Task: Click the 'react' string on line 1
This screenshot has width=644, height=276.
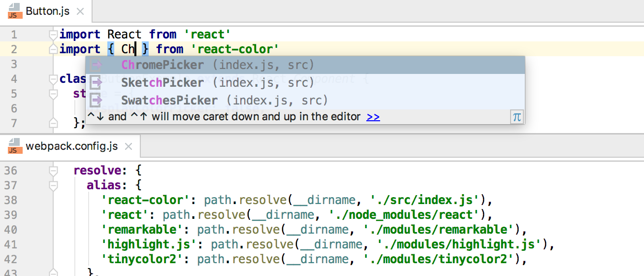Action: pyautogui.click(x=207, y=34)
